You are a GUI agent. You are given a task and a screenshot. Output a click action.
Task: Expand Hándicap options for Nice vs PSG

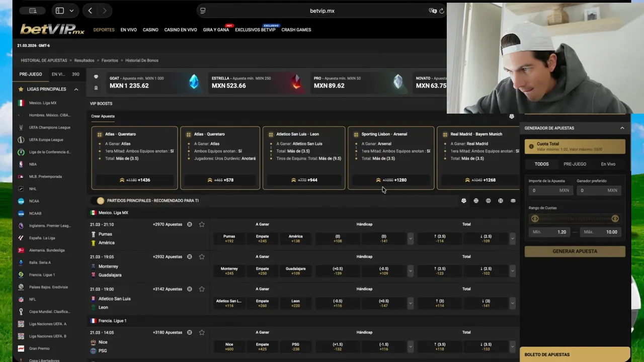point(410,347)
